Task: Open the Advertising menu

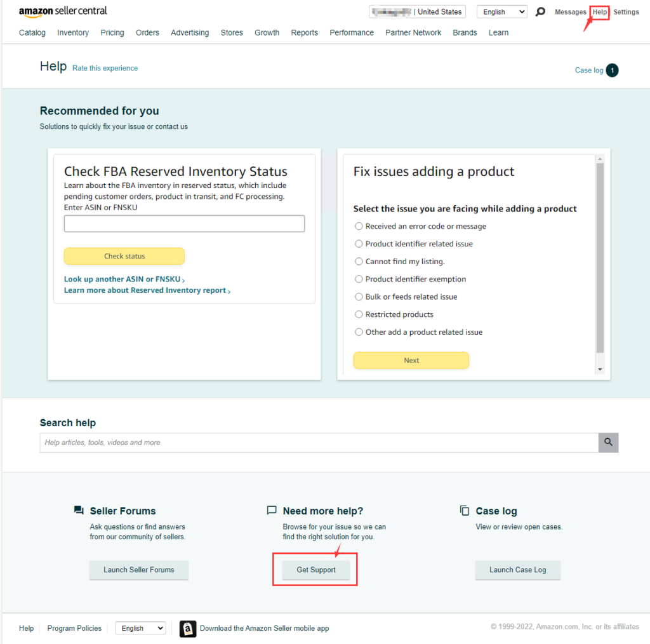Action: coord(189,32)
